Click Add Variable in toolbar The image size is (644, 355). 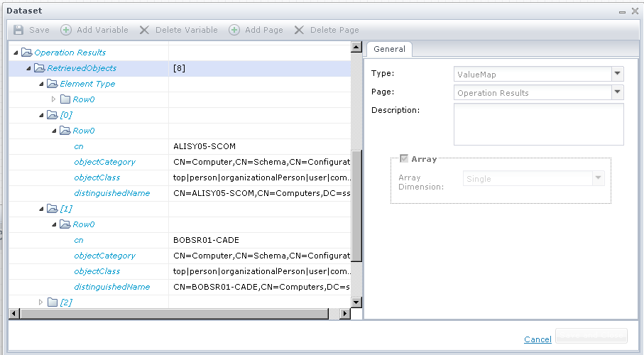point(103,30)
